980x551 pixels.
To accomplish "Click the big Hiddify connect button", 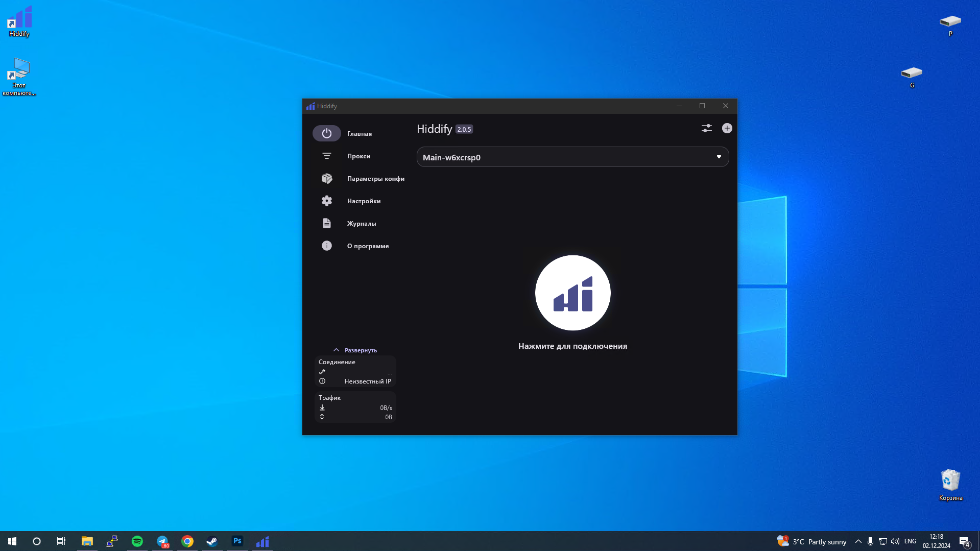I will [572, 293].
